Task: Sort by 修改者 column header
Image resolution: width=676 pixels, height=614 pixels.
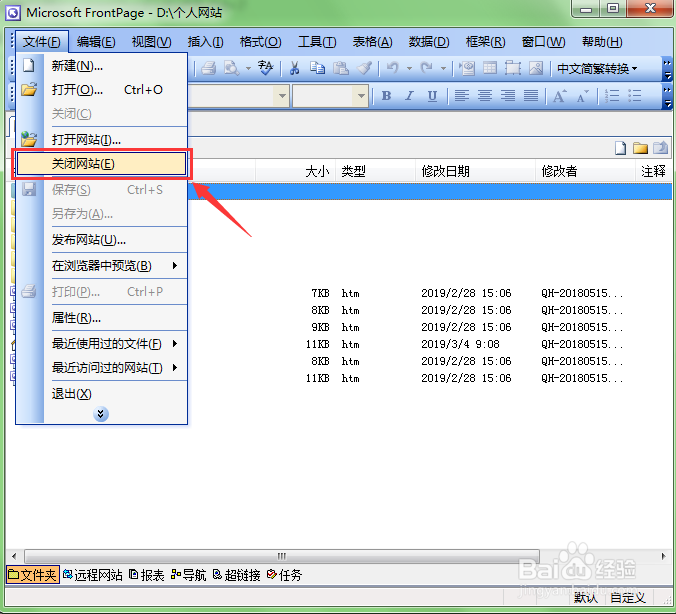Action: 585,171
